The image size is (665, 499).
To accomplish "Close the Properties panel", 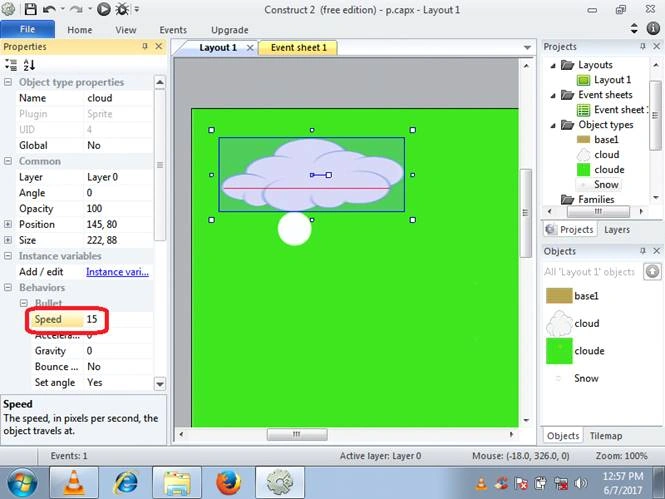I will point(159,46).
